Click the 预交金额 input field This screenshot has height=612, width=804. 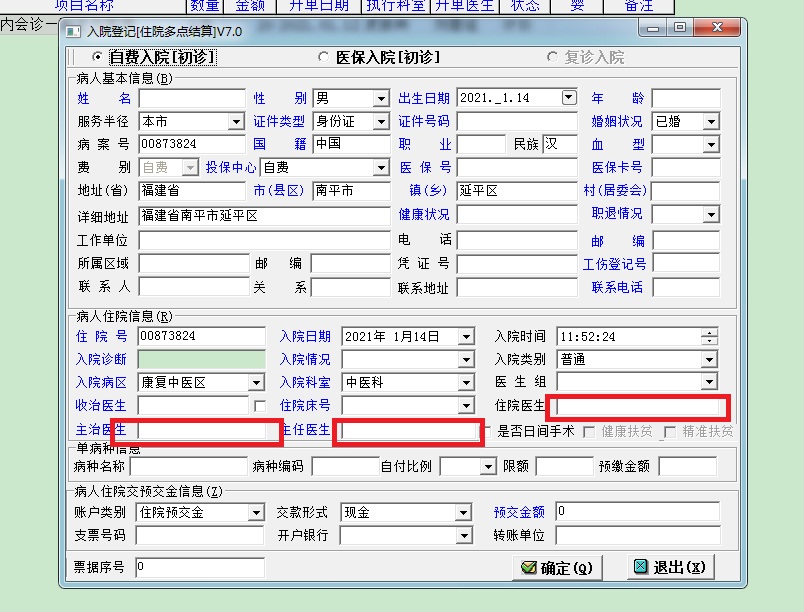pos(637,512)
